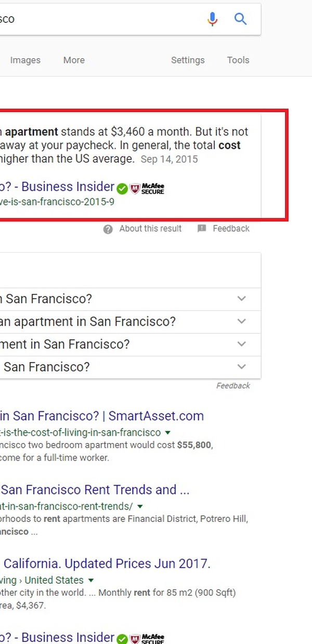Click in the search input field
Viewport: 312px width, 644px height.
(x=99, y=19)
